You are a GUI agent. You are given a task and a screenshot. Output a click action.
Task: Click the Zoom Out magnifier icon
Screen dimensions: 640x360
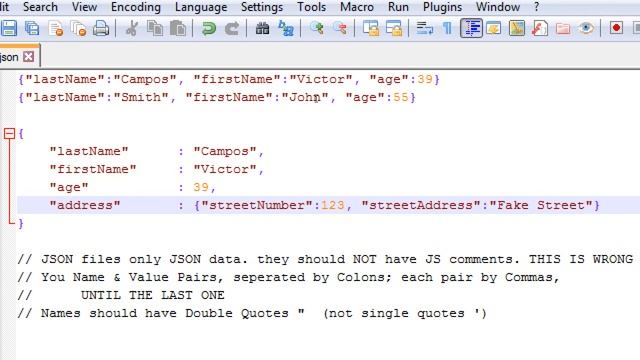[x=340, y=28]
